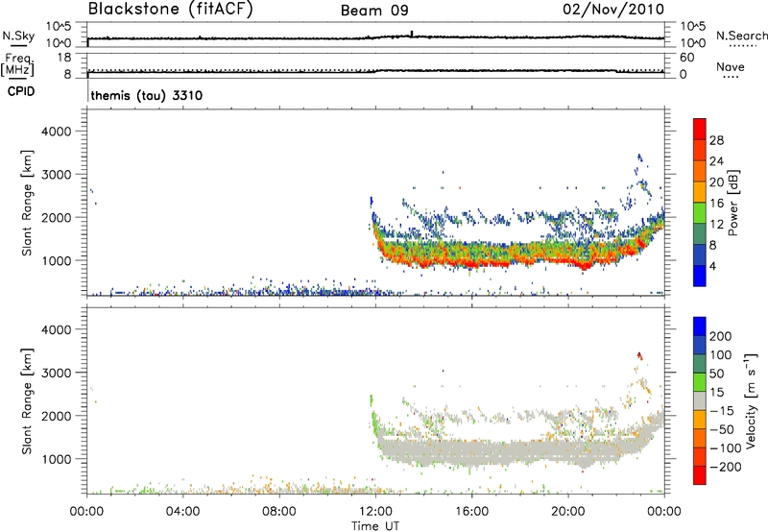Screen dimensions: 768x532
Task: Click the '200' tick on Velocity colorbar
Action: click(721, 336)
